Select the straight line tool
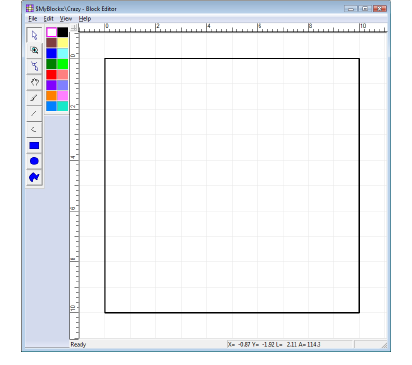The height and width of the screenshot is (365, 412). pos(34,114)
